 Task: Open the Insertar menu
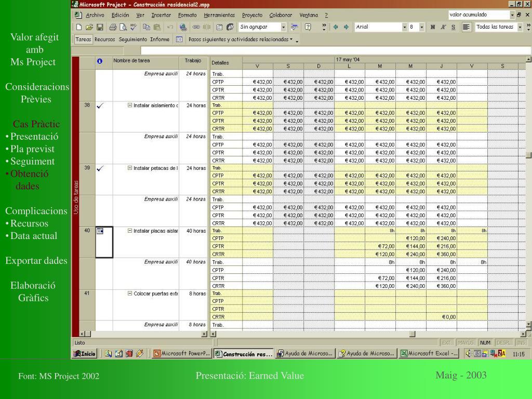pyautogui.click(x=161, y=15)
